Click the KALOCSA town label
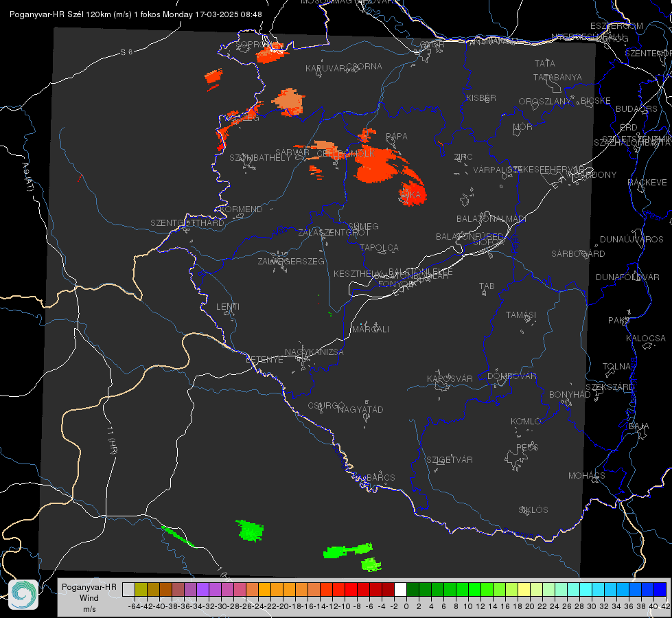The image size is (672, 618). click(x=646, y=339)
